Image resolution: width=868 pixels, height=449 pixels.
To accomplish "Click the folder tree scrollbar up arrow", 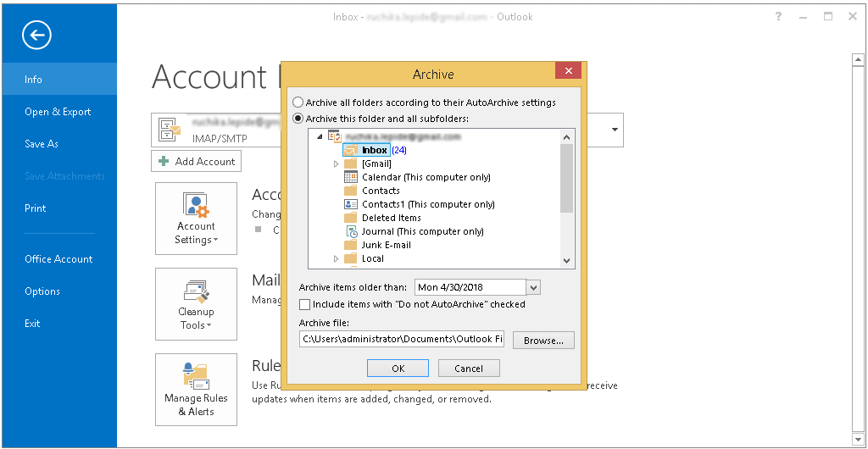I will 566,136.
